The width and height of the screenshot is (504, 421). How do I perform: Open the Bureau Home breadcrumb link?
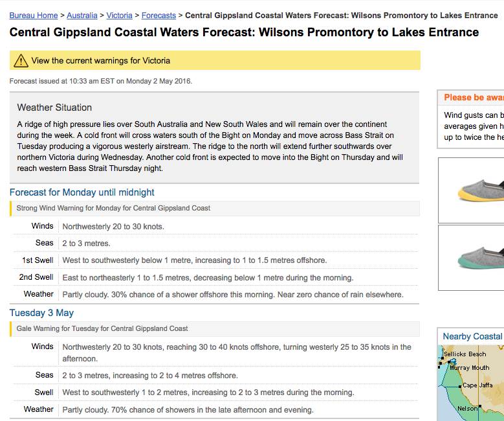pos(34,15)
